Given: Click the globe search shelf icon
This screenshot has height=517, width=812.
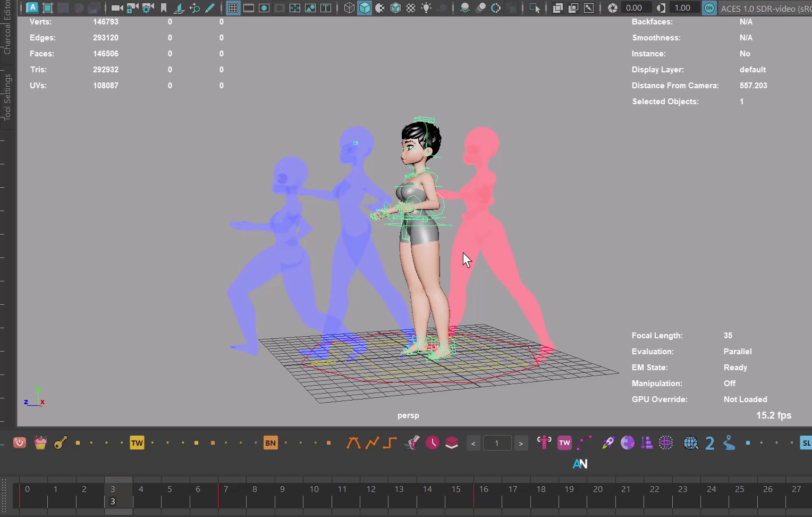Looking at the screenshot, I should point(690,443).
